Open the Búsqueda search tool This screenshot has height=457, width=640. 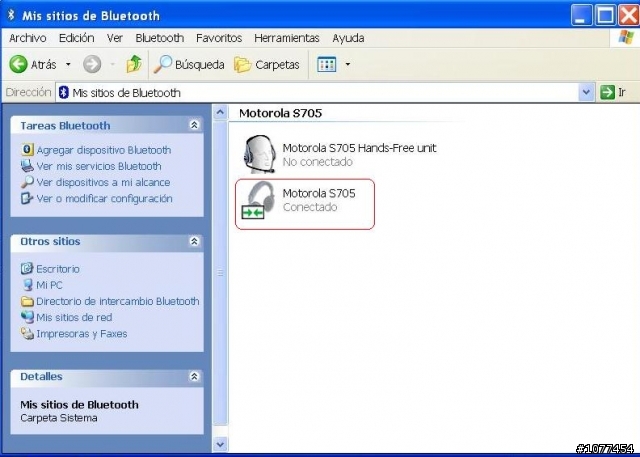[189, 64]
